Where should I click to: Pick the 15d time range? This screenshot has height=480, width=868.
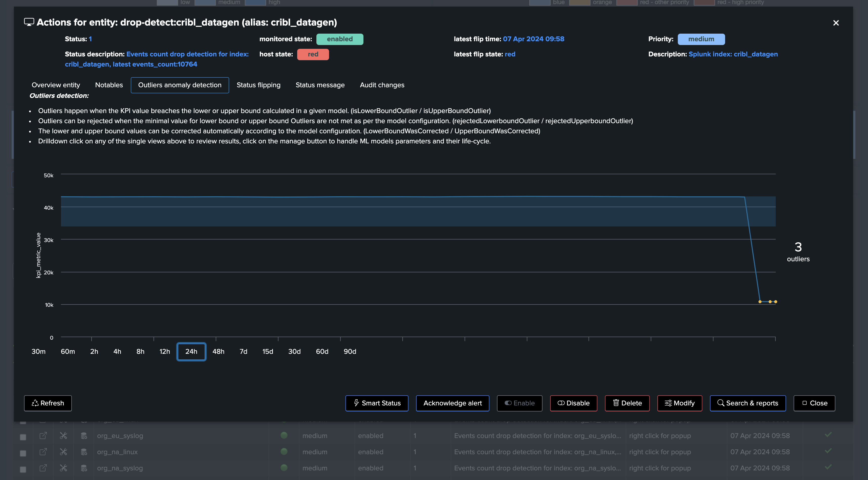pyautogui.click(x=268, y=351)
